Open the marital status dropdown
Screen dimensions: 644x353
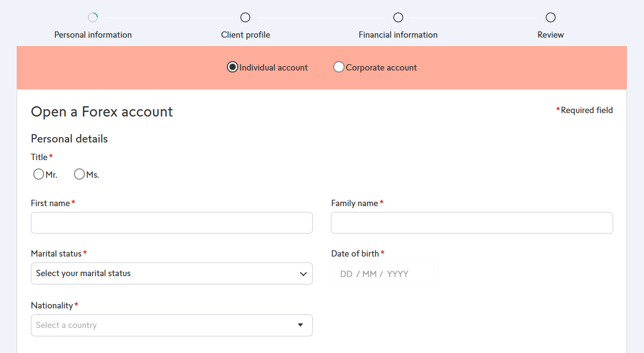(172, 273)
